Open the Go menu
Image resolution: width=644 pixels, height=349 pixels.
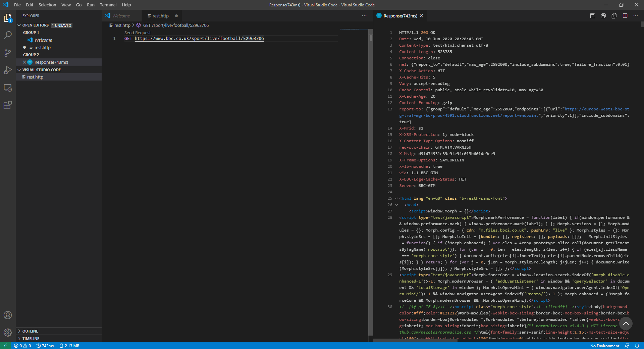(x=79, y=5)
